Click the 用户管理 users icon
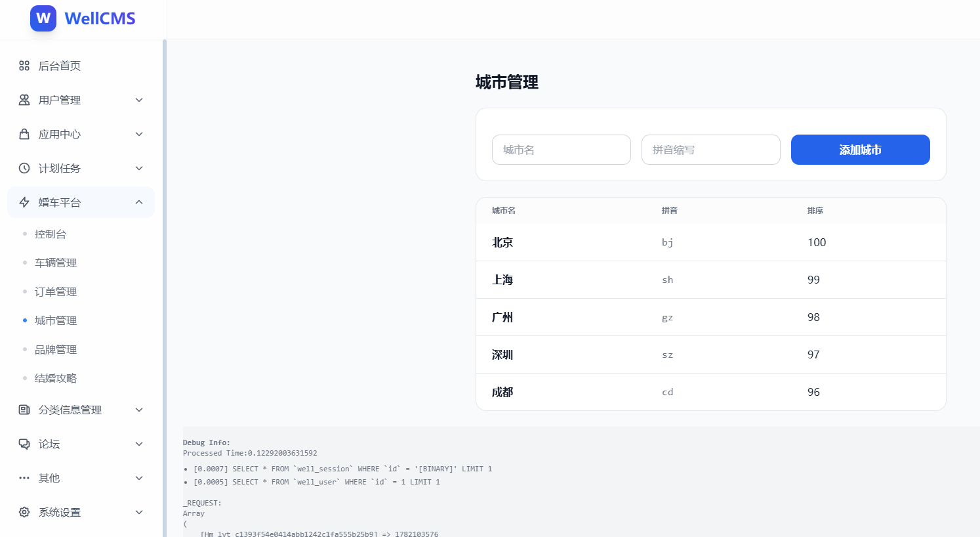Image resolution: width=980 pixels, height=537 pixels. click(24, 100)
